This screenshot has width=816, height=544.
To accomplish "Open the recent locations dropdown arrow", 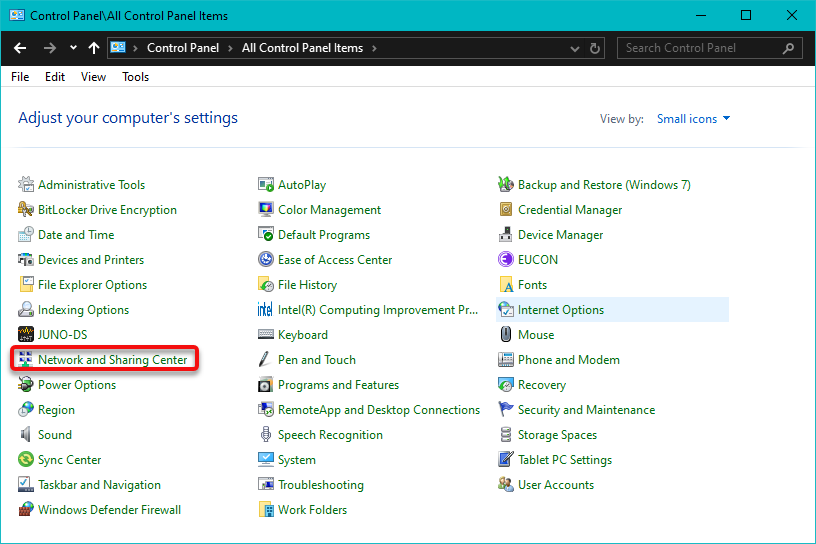I will pyautogui.click(x=73, y=48).
